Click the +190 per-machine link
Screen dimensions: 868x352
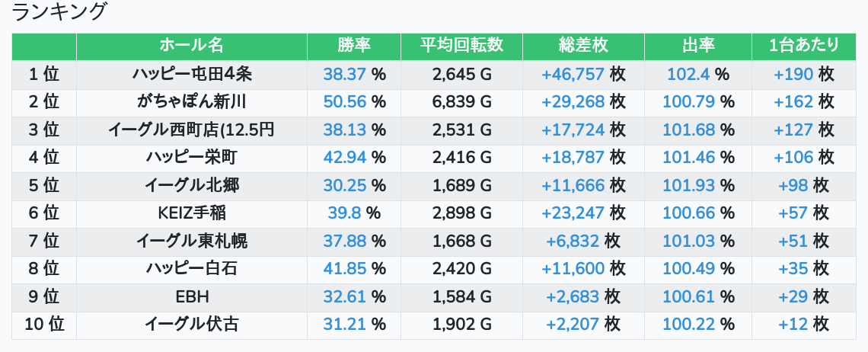click(793, 74)
